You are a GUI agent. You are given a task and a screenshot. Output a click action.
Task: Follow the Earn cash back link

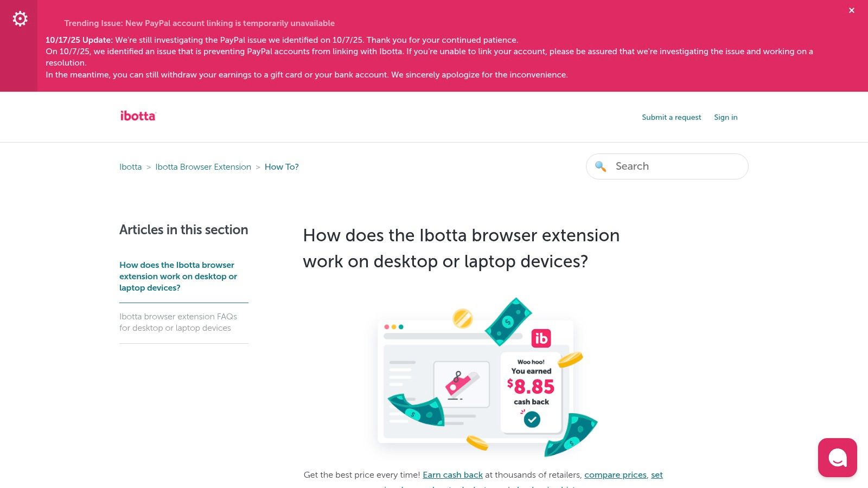(452, 475)
